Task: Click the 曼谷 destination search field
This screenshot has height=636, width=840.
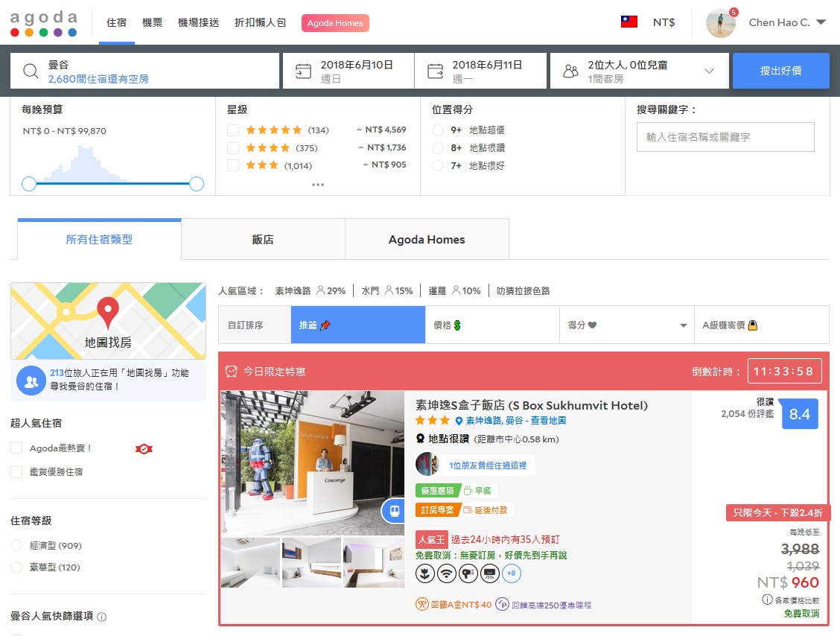Action: coord(144,71)
